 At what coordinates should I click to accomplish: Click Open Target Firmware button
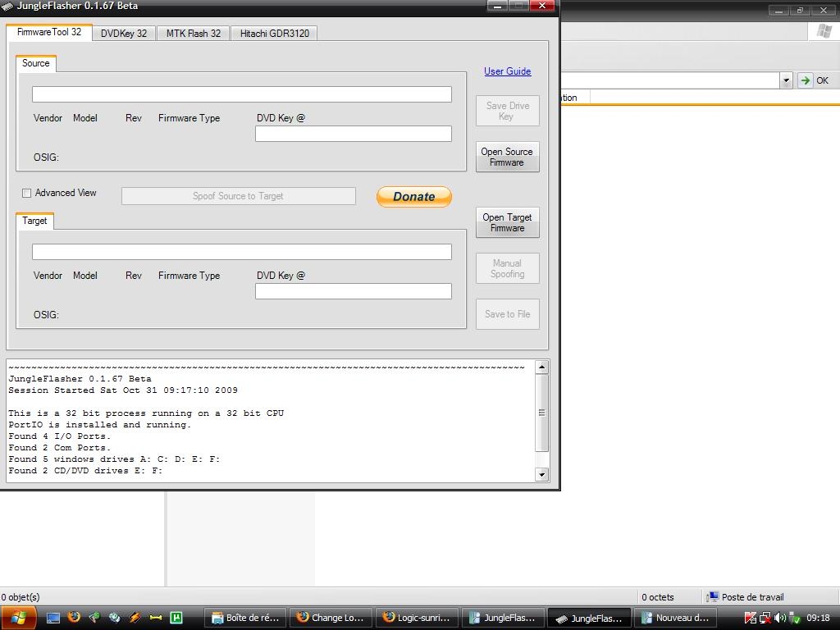point(507,222)
